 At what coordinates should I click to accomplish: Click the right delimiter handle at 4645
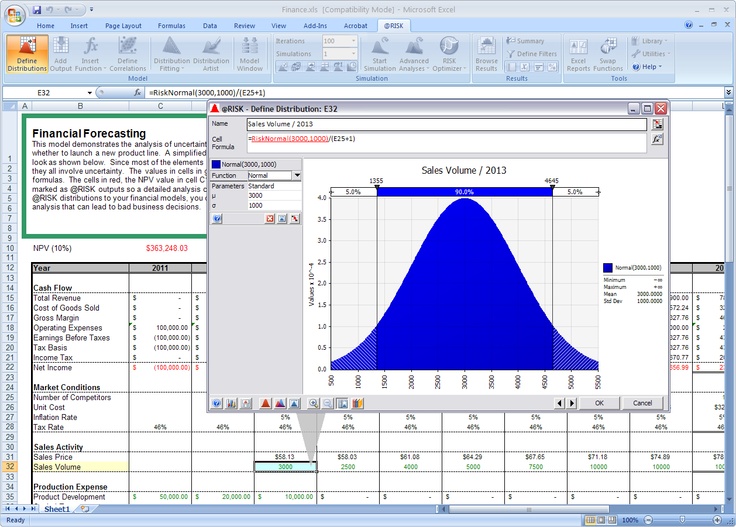tap(552, 187)
